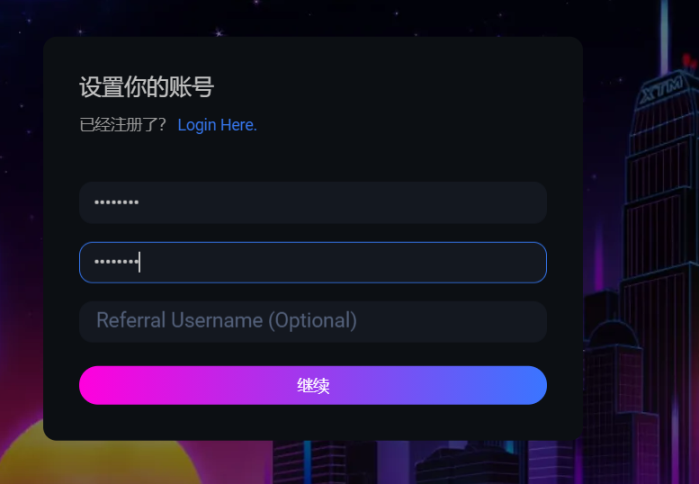Click the blue end of the gradient button
Image resolution: width=699 pixels, height=484 pixels.
(524, 385)
